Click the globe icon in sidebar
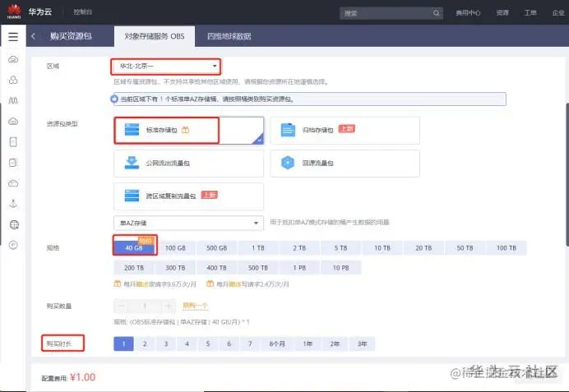569x392 pixels. point(14,225)
